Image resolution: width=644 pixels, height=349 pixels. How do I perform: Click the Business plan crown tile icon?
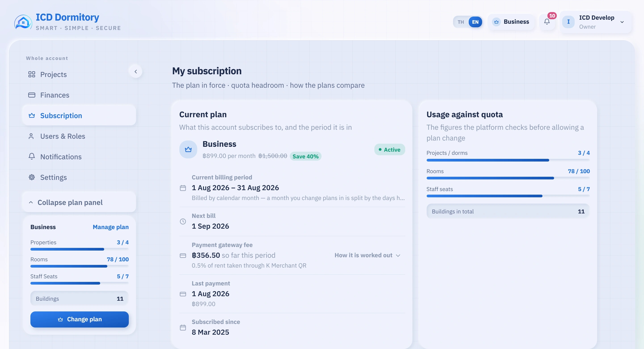[x=188, y=149]
